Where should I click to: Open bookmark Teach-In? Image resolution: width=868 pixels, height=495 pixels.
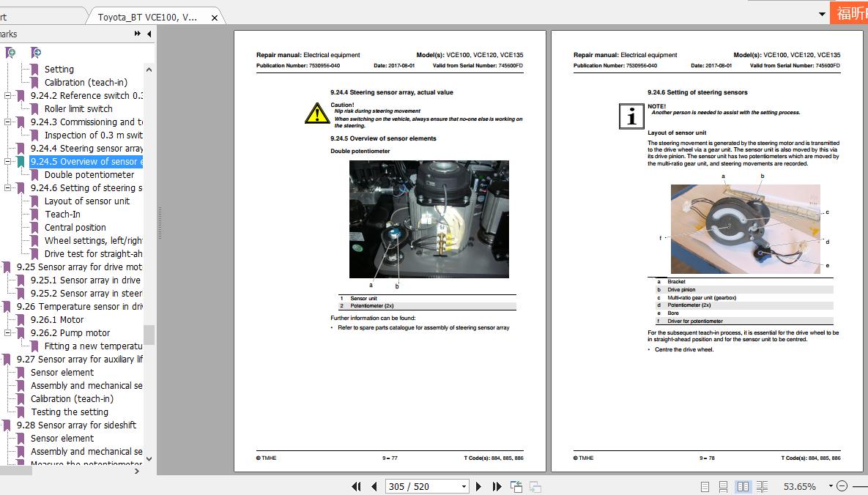coord(62,215)
